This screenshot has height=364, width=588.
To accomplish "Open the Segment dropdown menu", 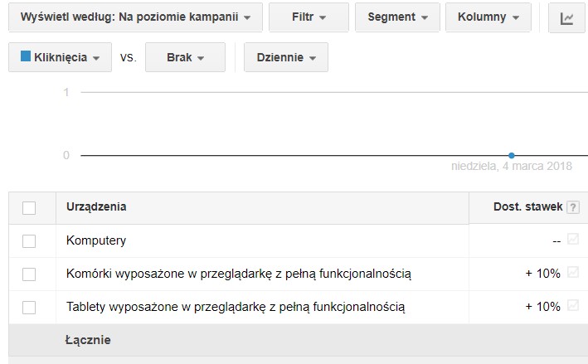I will point(396,17).
